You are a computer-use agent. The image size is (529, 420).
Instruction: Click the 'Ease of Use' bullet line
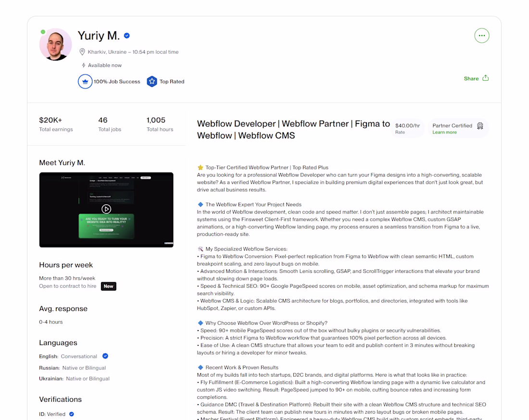coord(336,349)
